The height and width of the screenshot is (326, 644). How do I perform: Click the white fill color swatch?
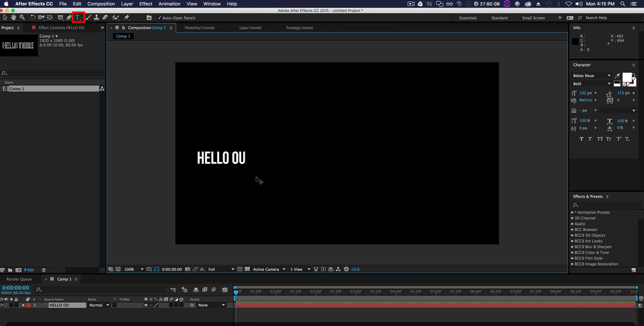pyautogui.click(x=627, y=77)
